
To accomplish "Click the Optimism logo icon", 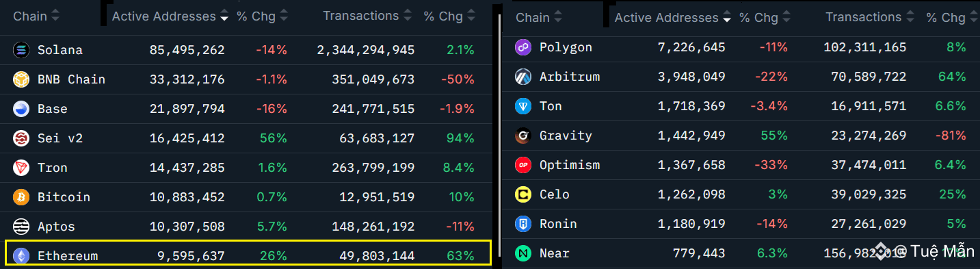I will 523,165.
